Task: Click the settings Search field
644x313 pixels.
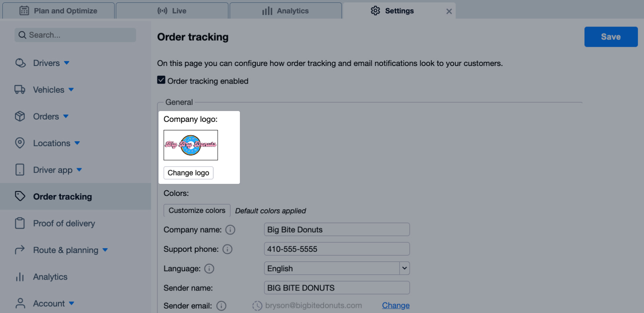Action: [x=75, y=35]
